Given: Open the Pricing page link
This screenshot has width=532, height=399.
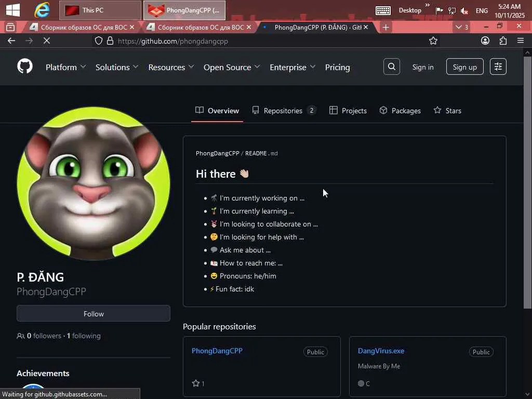Looking at the screenshot, I should (x=337, y=67).
